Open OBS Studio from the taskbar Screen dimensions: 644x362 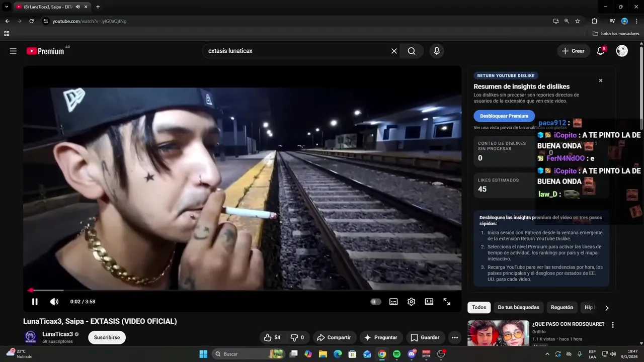(441, 354)
